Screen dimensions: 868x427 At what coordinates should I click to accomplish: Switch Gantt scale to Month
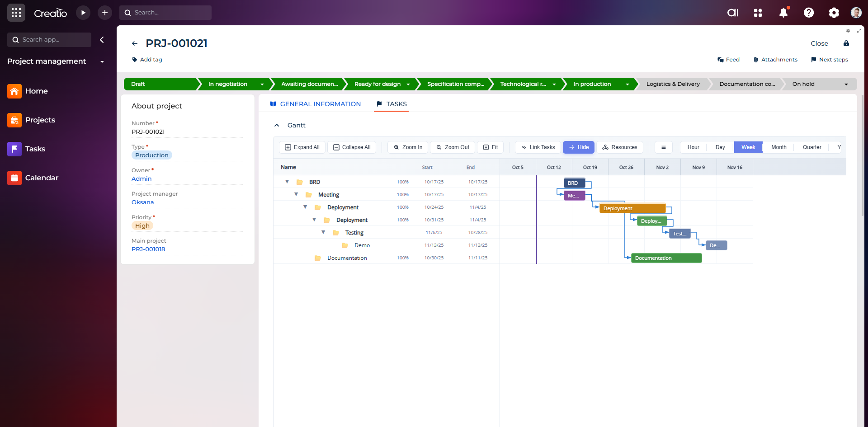pos(778,147)
